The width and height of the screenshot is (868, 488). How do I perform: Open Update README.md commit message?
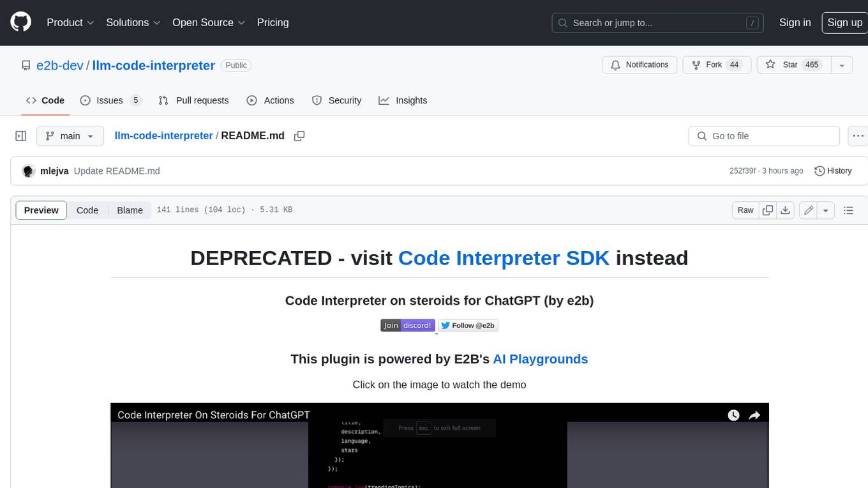pos(117,171)
